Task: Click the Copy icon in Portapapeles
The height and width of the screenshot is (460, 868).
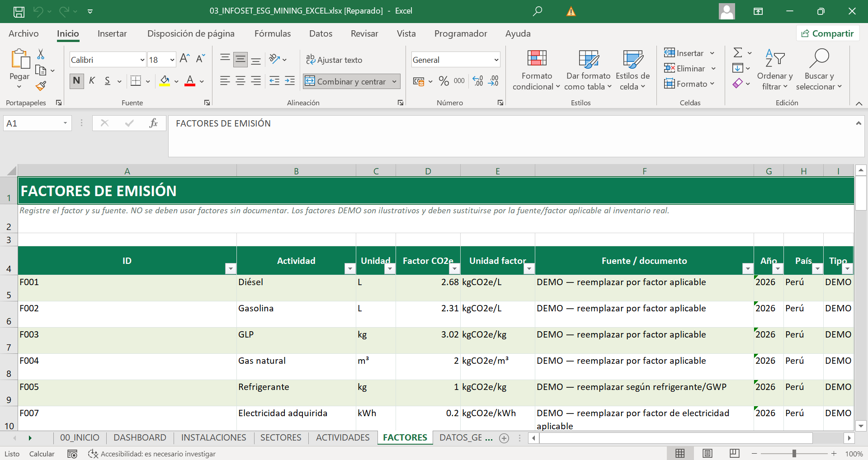Action: coord(41,70)
